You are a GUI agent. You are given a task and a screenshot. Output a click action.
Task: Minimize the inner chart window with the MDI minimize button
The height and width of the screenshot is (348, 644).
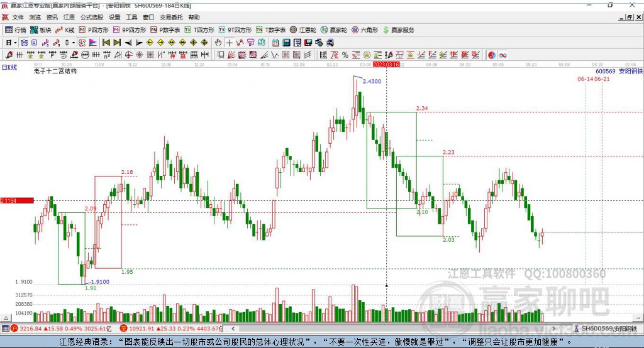point(621,17)
